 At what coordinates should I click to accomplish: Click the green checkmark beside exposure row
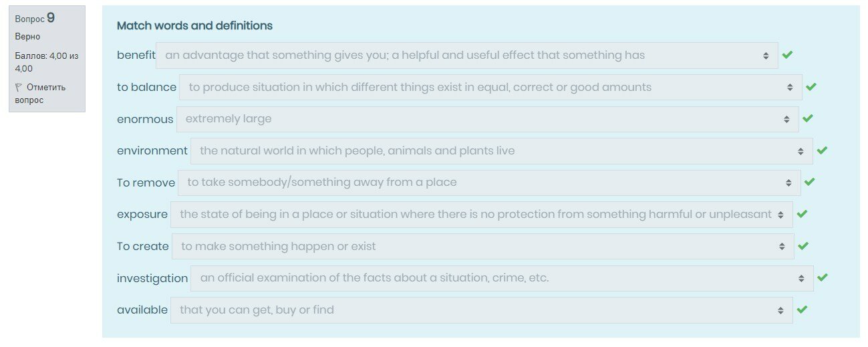coord(803,214)
